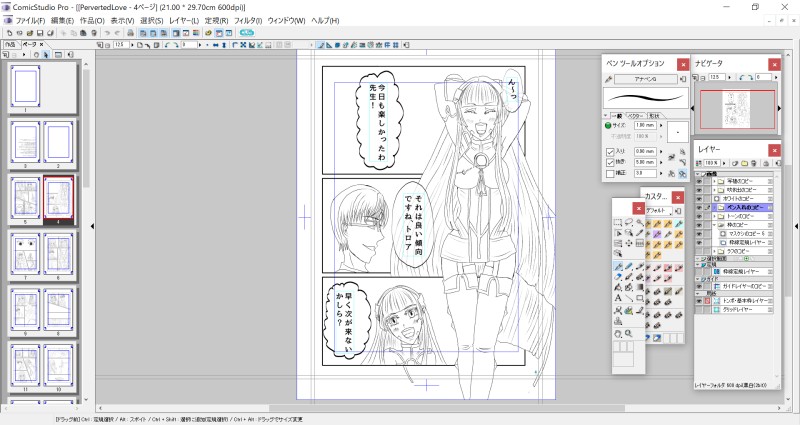Toggle the 入り (taper in) checkbox
Screen dimensions: 800x425
[610, 152]
